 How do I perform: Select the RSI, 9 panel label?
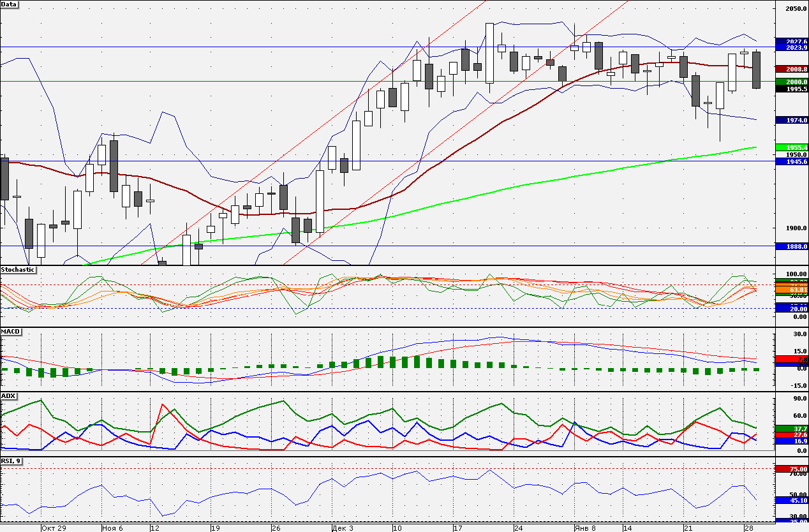pyautogui.click(x=11, y=461)
